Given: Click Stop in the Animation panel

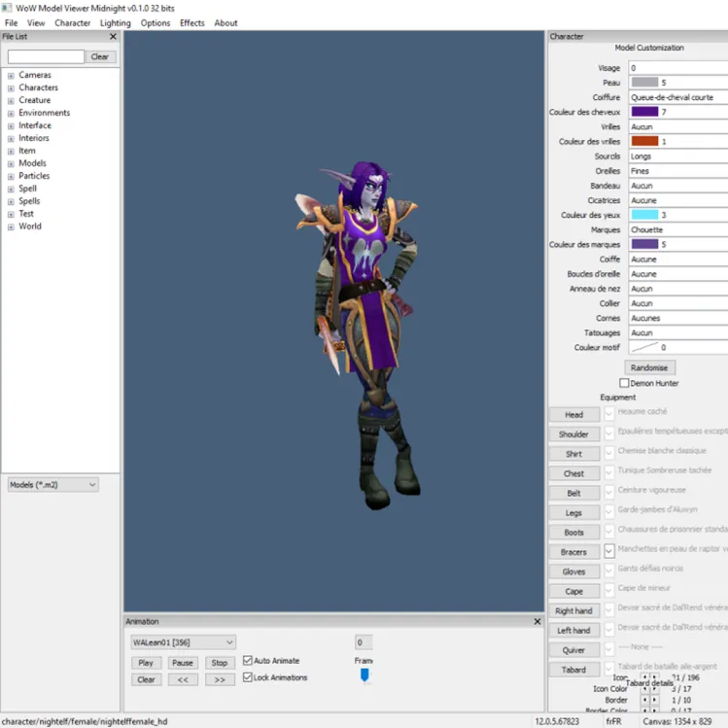Looking at the screenshot, I should click(220, 663).
